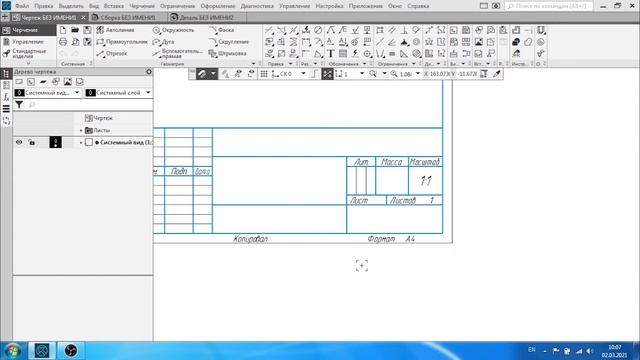640x360 pixels.
Task: Expand the Листы tree node
Action: (x=81, y=131)
